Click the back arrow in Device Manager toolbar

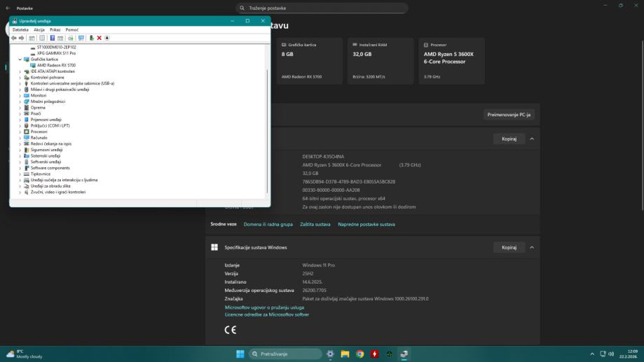[x=15, y=38]
